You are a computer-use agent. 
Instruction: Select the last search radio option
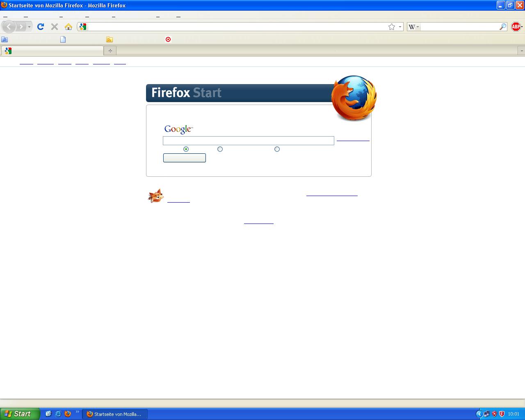click(x=277, y=149)
